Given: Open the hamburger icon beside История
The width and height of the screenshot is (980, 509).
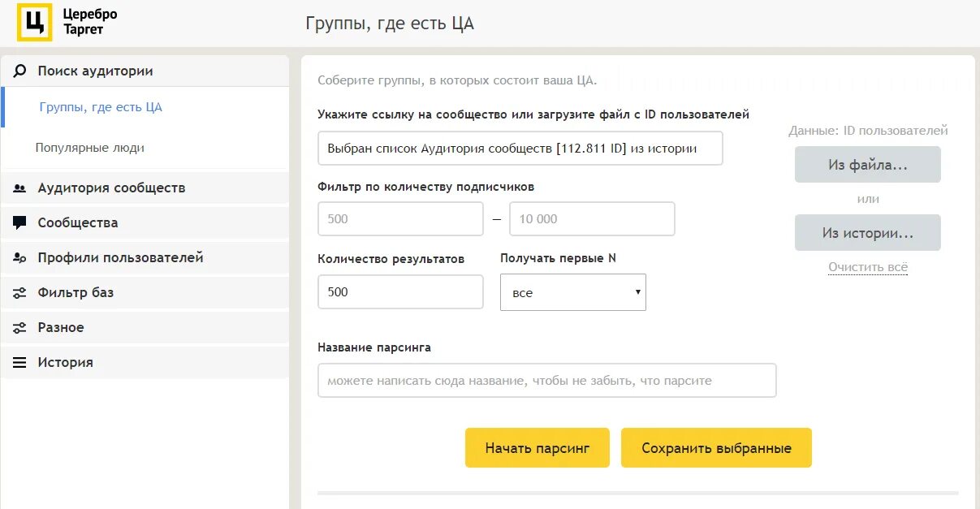Looking at the screenshot, I should 19,362.
